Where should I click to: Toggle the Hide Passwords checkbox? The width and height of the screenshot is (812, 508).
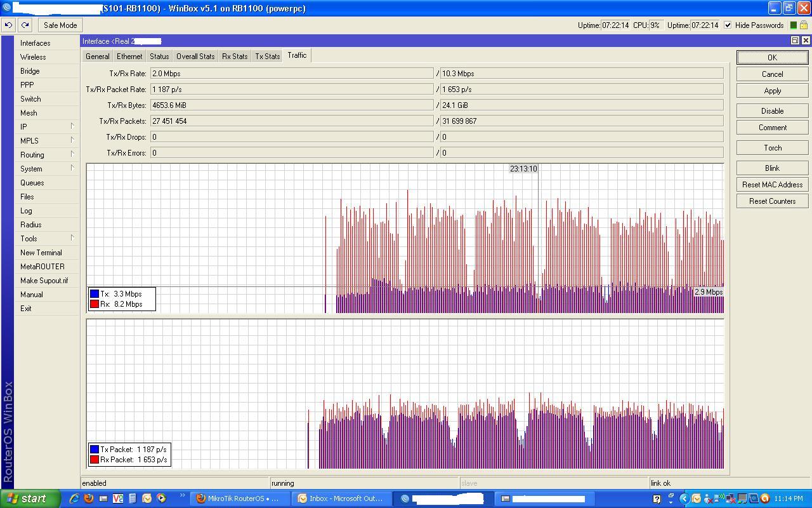(x=728, y=25)
